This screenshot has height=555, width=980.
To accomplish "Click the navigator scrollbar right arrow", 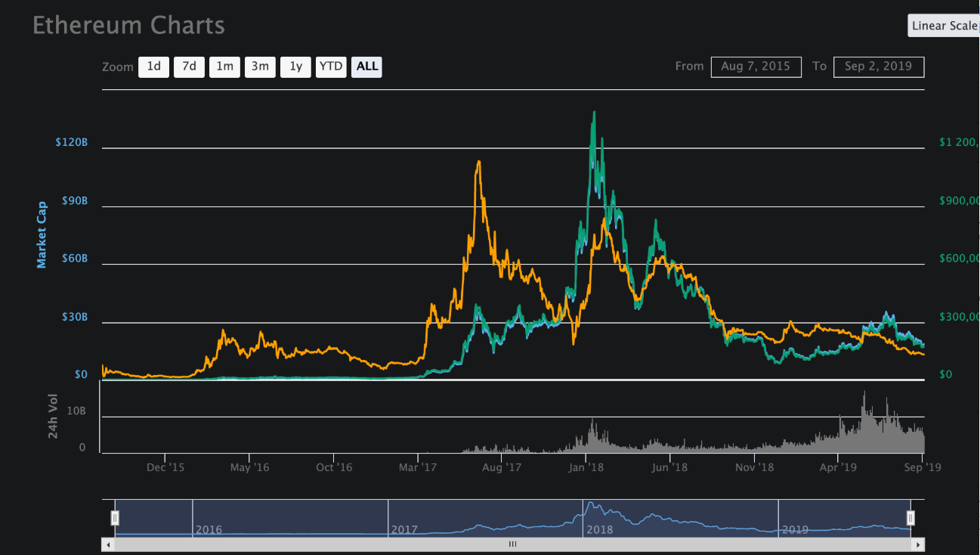I will tap(918, 544).
